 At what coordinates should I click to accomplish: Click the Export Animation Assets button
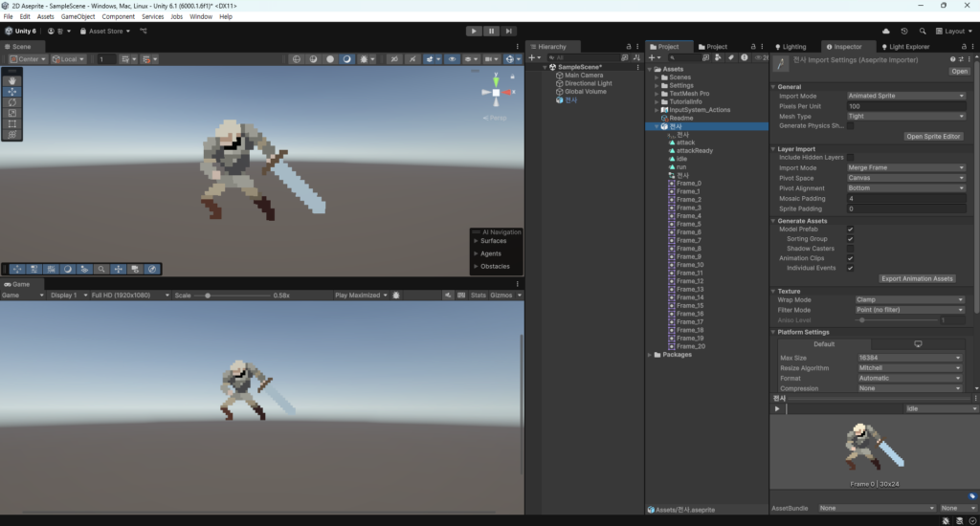917,278
